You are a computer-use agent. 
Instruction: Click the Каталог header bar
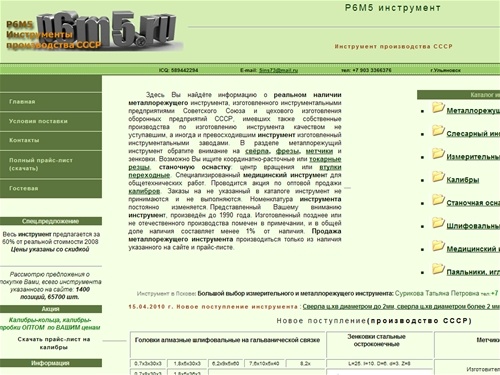point(458,95)
